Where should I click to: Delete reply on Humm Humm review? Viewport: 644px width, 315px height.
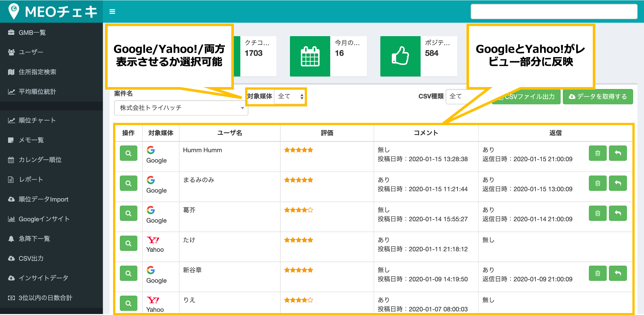point(598,153)
